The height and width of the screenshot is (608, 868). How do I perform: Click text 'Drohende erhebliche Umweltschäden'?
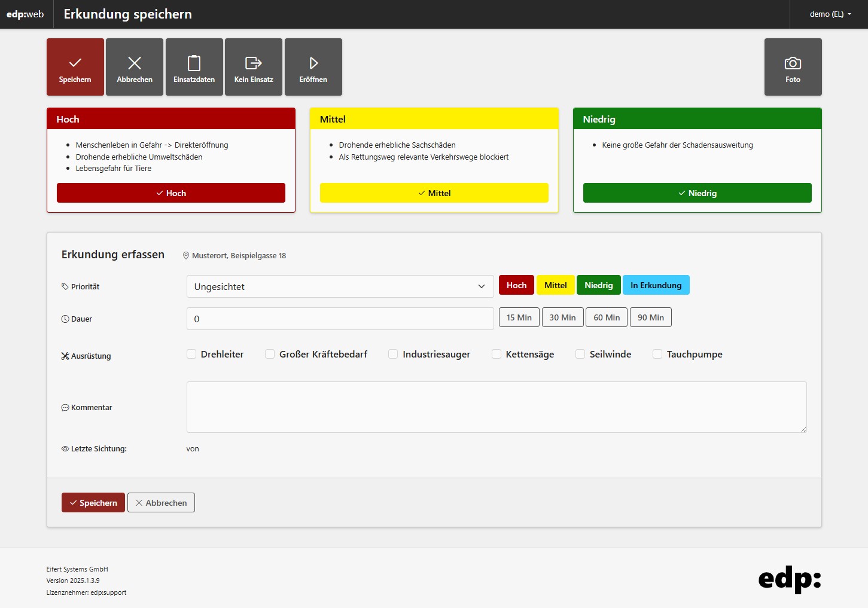point(139,157)
